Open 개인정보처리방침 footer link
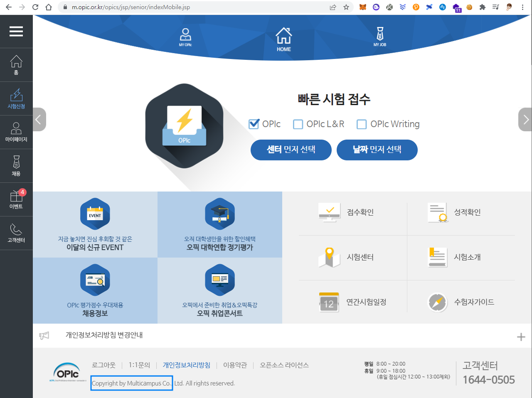Viewport: 532px width, 398px height. tap(187, 365)
